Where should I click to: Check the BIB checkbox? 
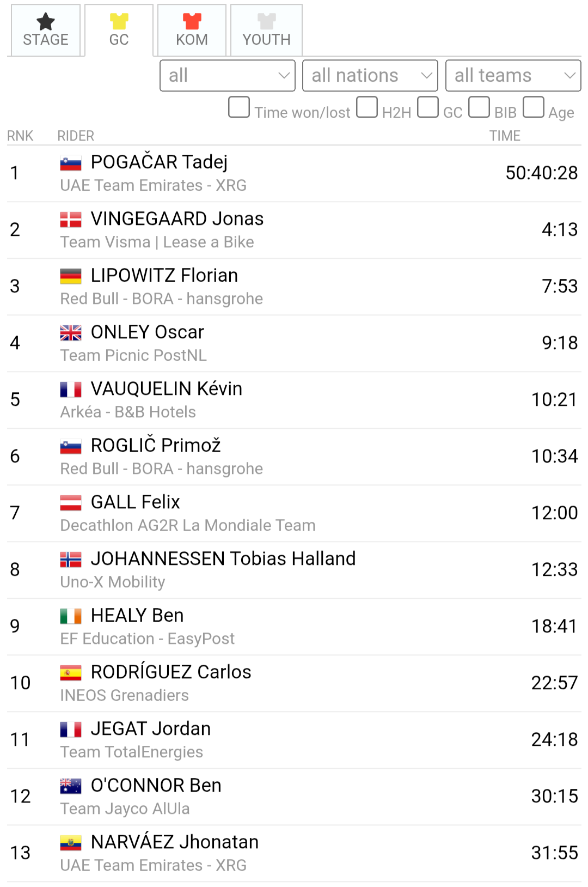click(479, 107)
